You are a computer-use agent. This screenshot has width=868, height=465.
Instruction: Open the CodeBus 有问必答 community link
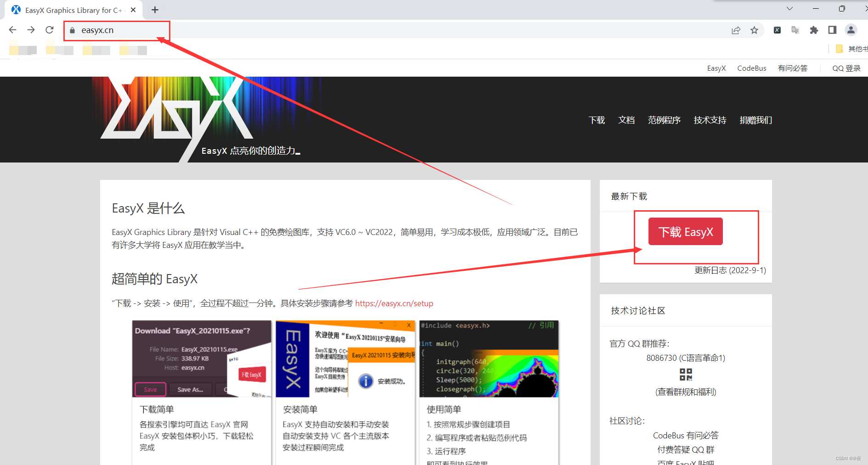point(686,436)
